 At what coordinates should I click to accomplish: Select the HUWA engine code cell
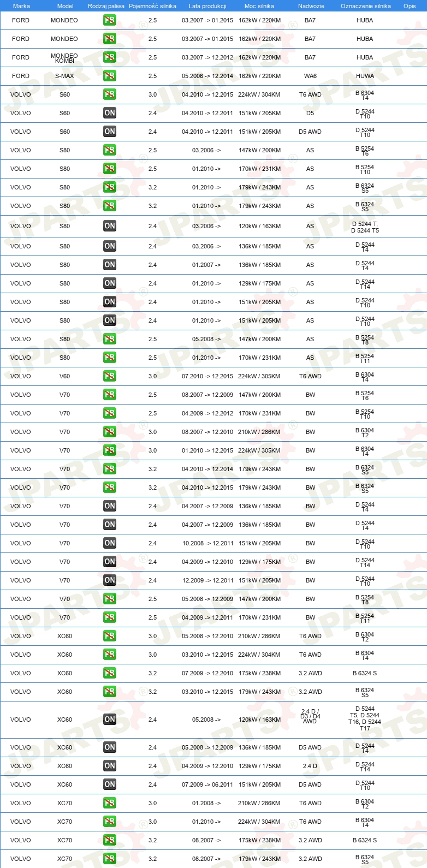coord(365,76)
